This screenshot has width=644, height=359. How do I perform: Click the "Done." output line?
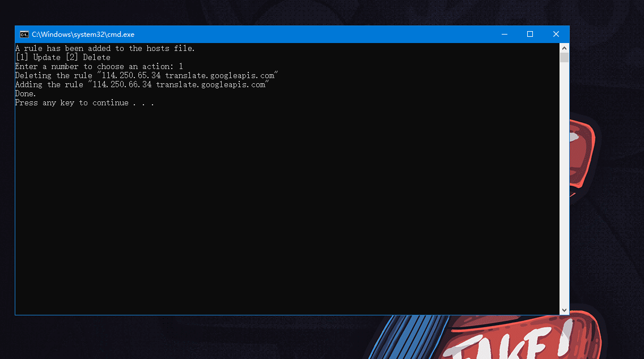tap(26, 94)
